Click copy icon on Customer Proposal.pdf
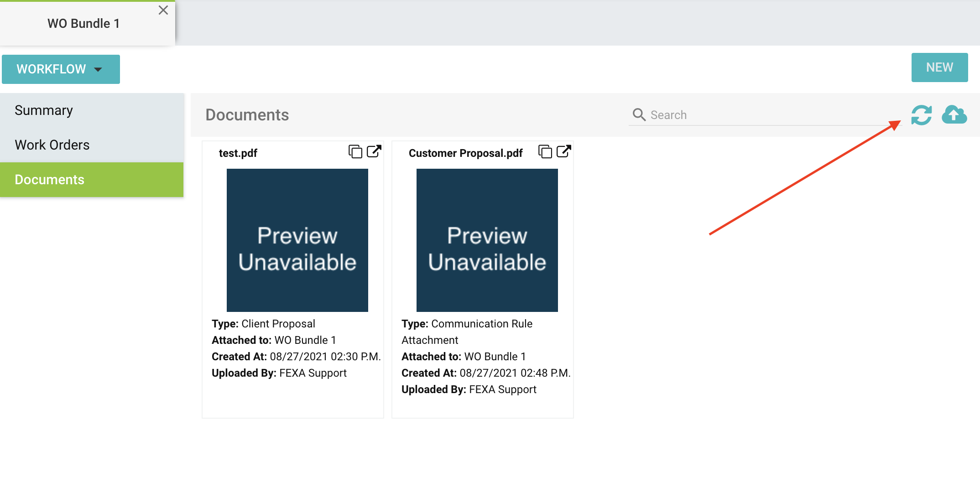980x477 pixels. click(545, 151)
